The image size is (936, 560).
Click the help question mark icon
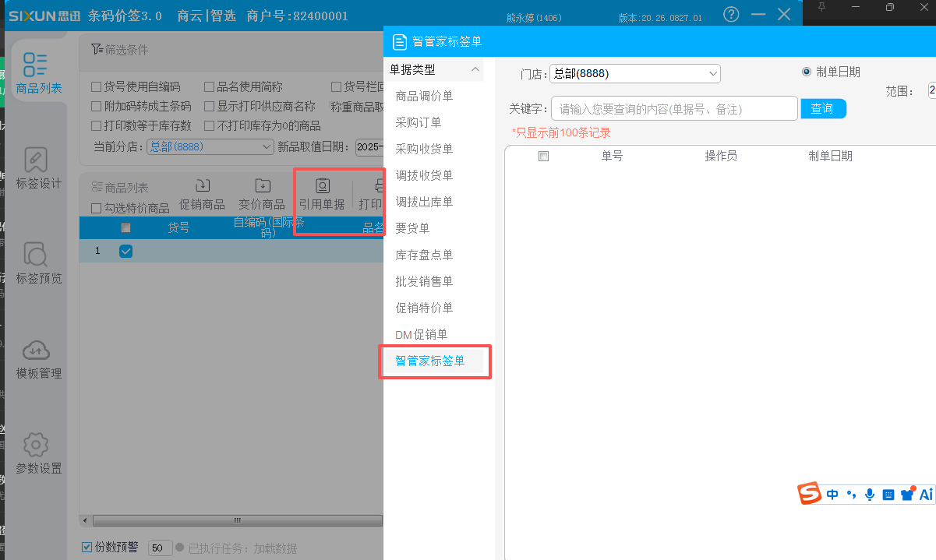tap(731, 14)
